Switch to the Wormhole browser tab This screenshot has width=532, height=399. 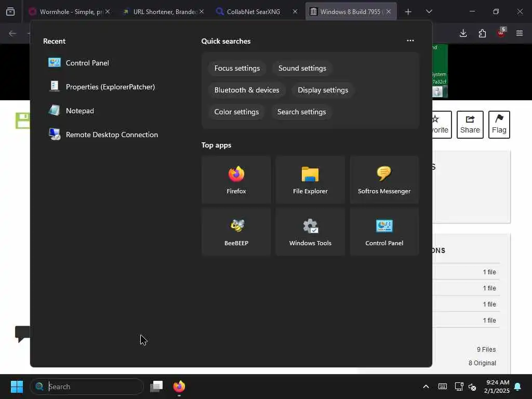[70, 11]
